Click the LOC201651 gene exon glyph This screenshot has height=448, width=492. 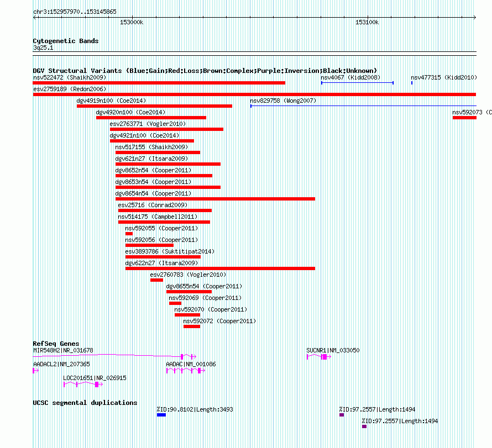83,384
